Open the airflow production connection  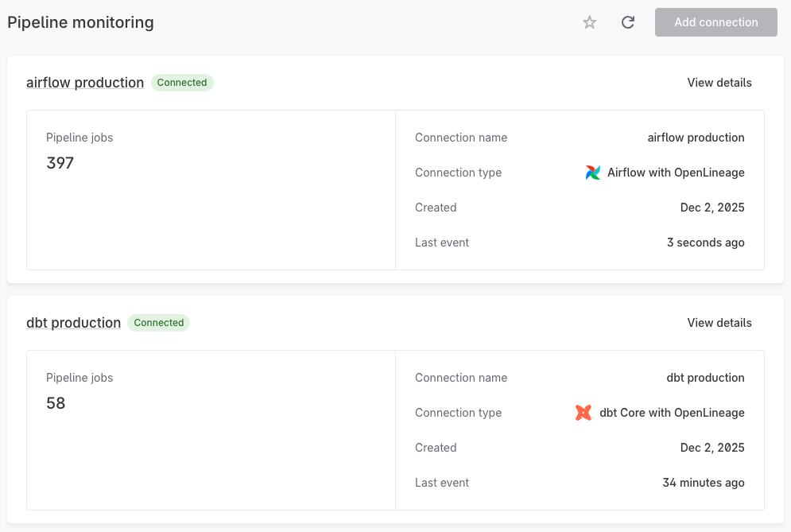(x=85, y=83)
